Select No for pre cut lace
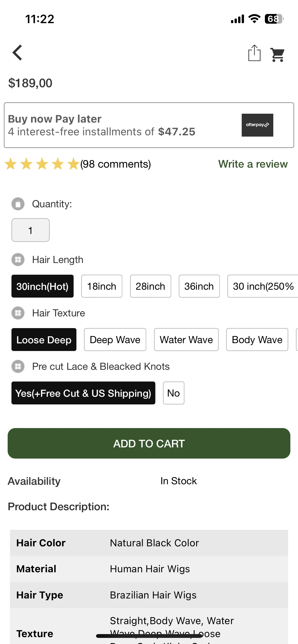 point(173,393)
